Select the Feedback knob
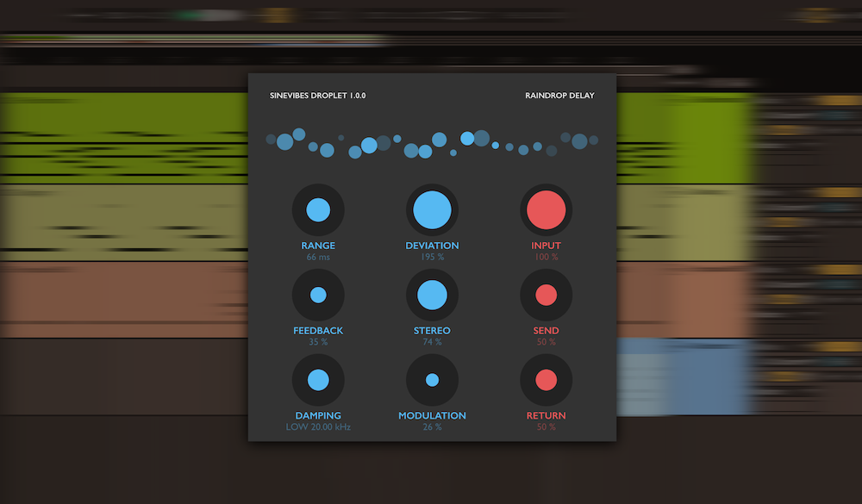Image resolution: width=862 pixels, height=504 pixels. click(x=318, y=296)
